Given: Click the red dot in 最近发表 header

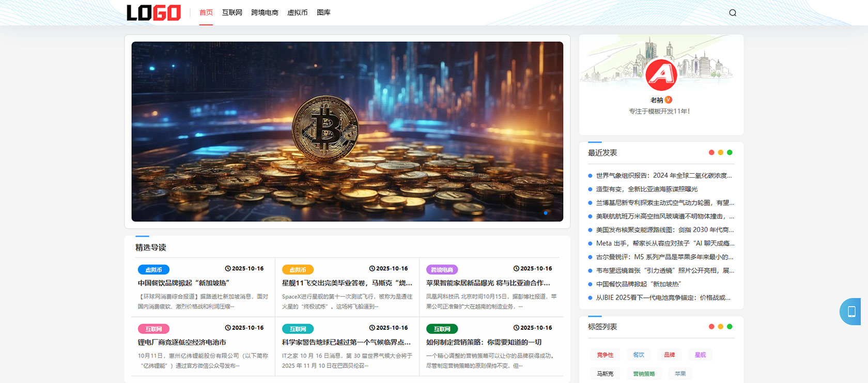Looking at the screenshot, I should [x=711, y=152].
